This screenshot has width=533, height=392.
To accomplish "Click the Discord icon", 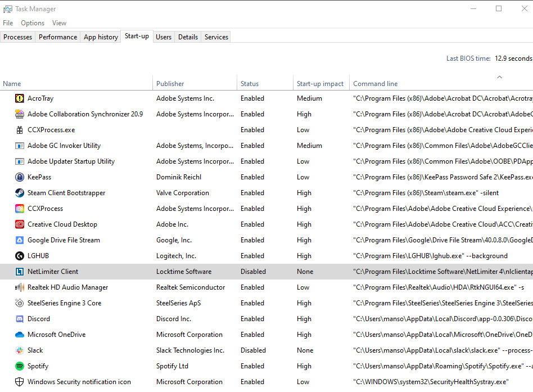I will pyautogui.click(x=20, y=319).
